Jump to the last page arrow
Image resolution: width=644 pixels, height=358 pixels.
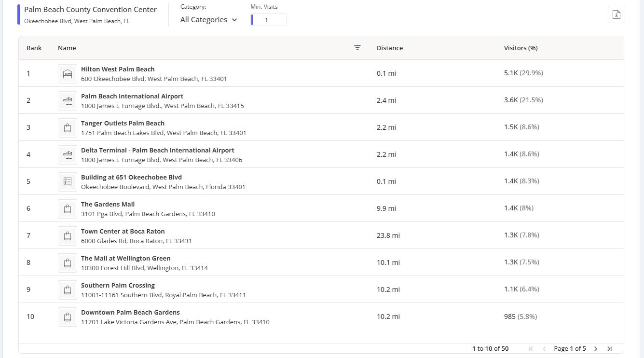(x=609, y=349)
